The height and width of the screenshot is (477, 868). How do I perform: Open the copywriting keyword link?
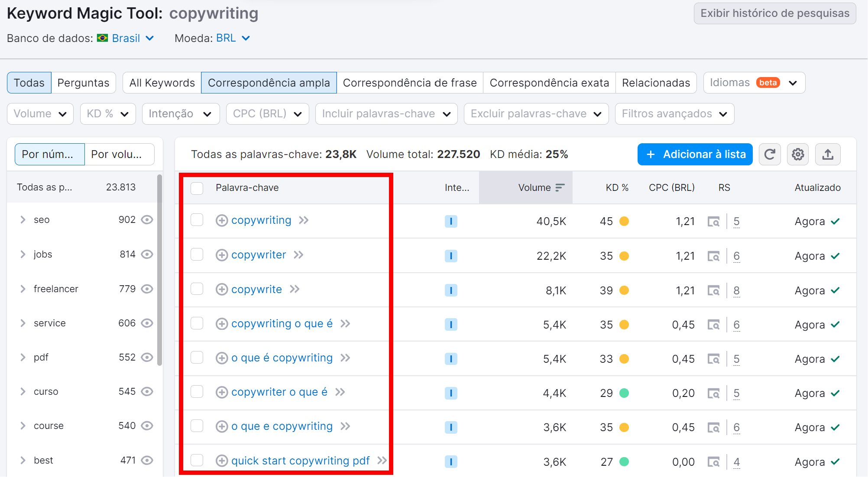tap(261, 220)
